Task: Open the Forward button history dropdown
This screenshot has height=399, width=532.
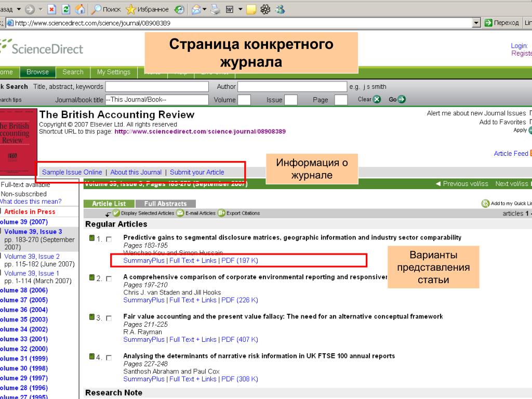Action: pos(41,9)
